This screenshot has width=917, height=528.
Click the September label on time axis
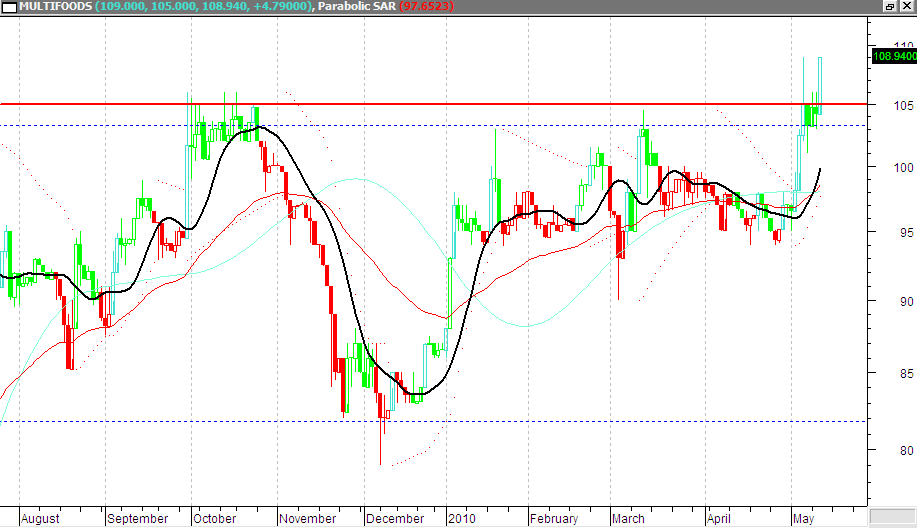[x=138, y=518]
